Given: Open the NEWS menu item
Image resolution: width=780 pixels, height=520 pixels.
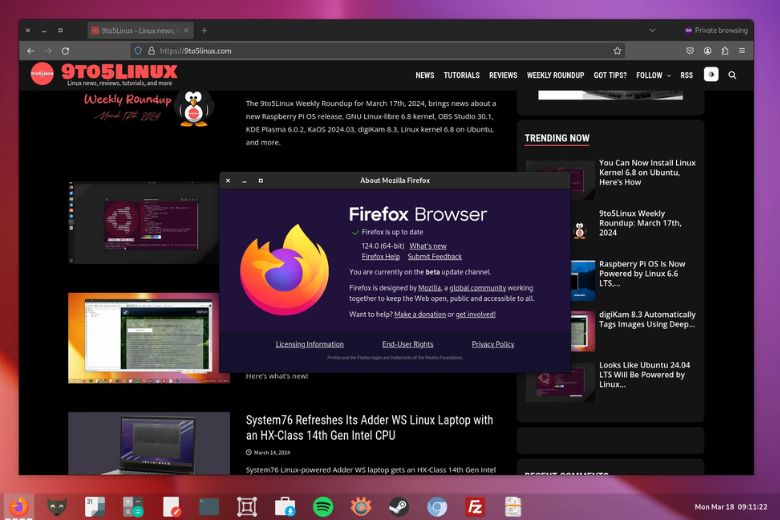Looking at the screenshot, I should [425, 75].
